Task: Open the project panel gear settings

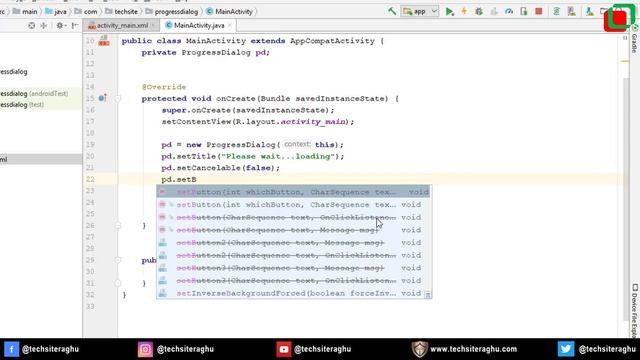Action: coord(60,25)
